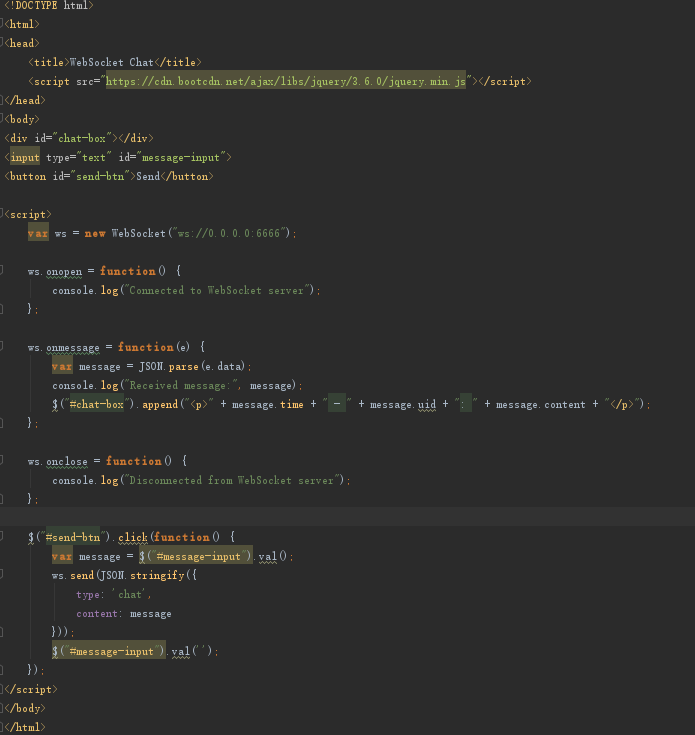The image size is (695, 735).
Task: Click the val('') call clearing the input
Action: pyautogui.click(x=192, y=652)
